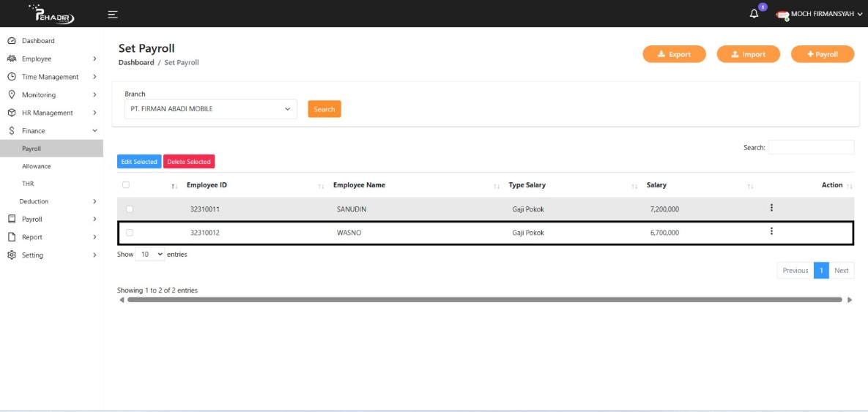Open THR in the sidebar submenu
Image resolution: width=868 pixels, height=412 pixels.
click(28, 184)
